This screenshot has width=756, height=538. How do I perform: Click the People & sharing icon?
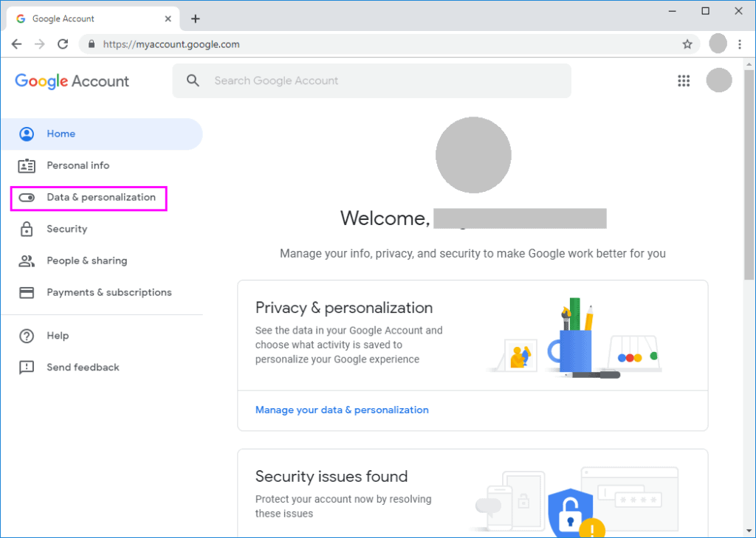click(x=27, y=261)
